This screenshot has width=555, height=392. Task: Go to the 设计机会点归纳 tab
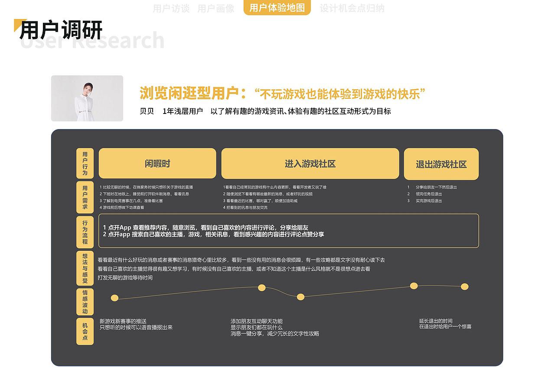(352, 8)
